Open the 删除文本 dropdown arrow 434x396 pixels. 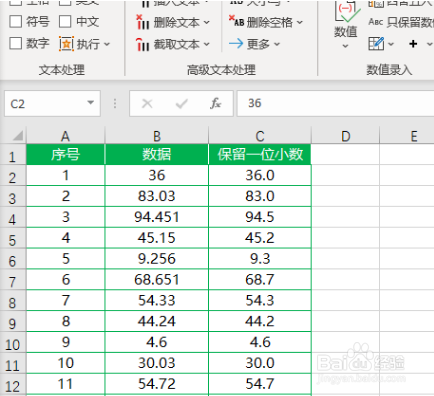[207, 23]
